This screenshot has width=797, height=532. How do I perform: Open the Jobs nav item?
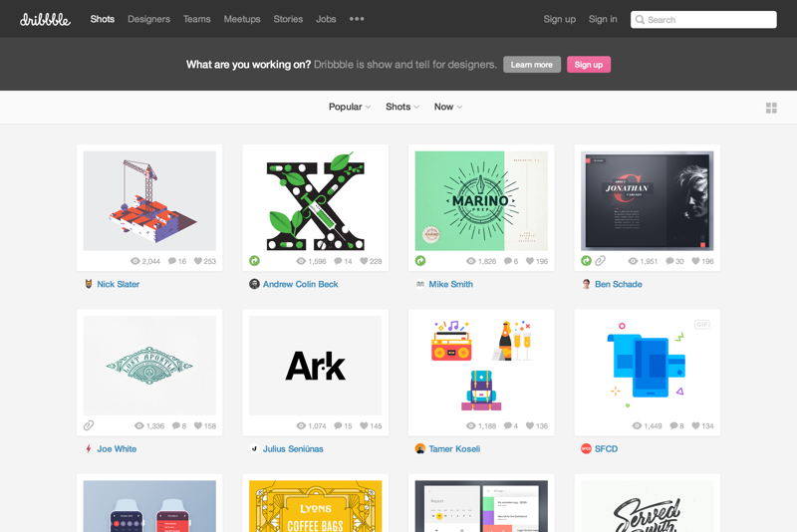coord(326,19)
